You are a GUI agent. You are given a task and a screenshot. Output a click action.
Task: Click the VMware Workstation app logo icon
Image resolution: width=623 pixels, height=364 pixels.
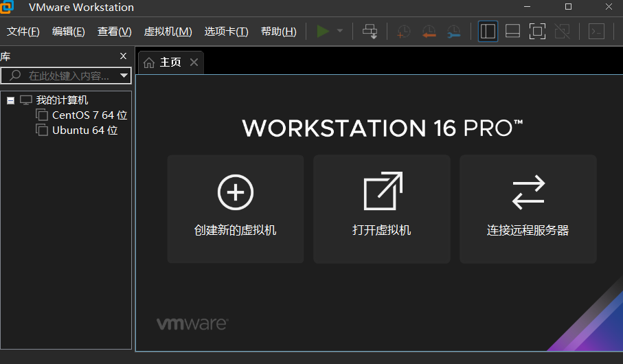tap(7, 6)
